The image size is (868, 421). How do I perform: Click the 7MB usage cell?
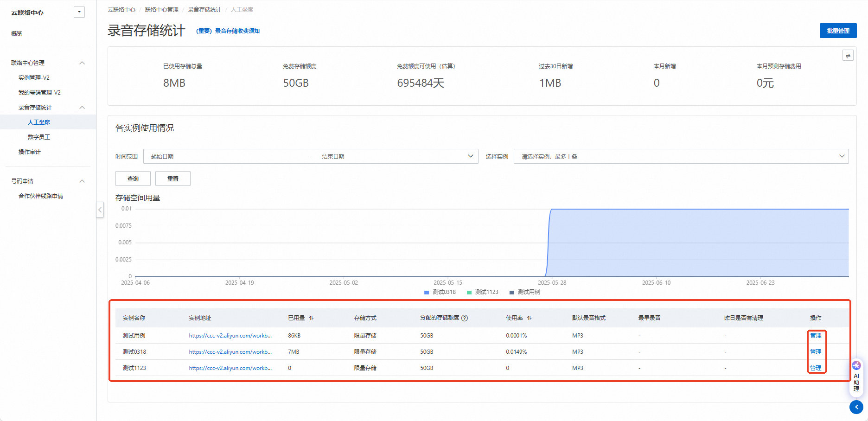tap(294, 352)
